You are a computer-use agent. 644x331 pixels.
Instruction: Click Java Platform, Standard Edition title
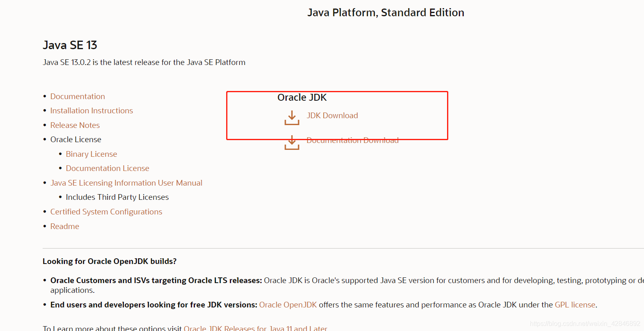click(x=386, y=13)
